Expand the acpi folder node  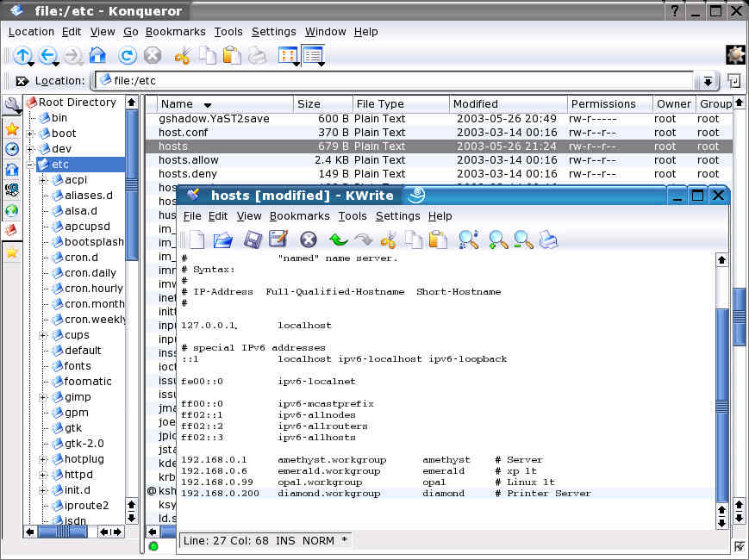tap(43, 180)
